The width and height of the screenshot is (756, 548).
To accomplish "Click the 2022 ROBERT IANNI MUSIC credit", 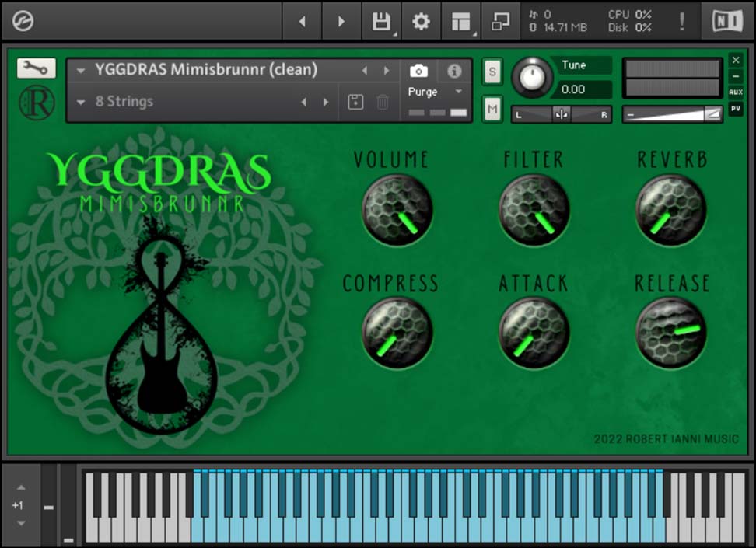I will pyautogui.click(x=666, y=438).
